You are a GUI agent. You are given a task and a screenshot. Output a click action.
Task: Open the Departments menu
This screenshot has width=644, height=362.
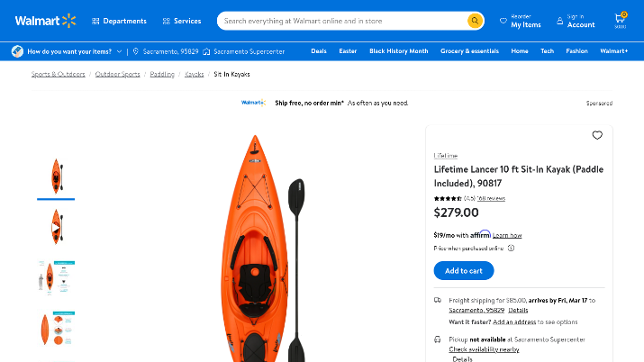point(119,21)
